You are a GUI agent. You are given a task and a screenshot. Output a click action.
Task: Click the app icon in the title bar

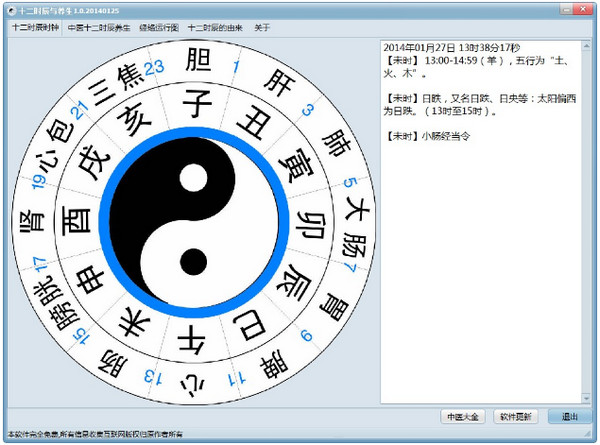pyautogui.click(x=12, y=11)
